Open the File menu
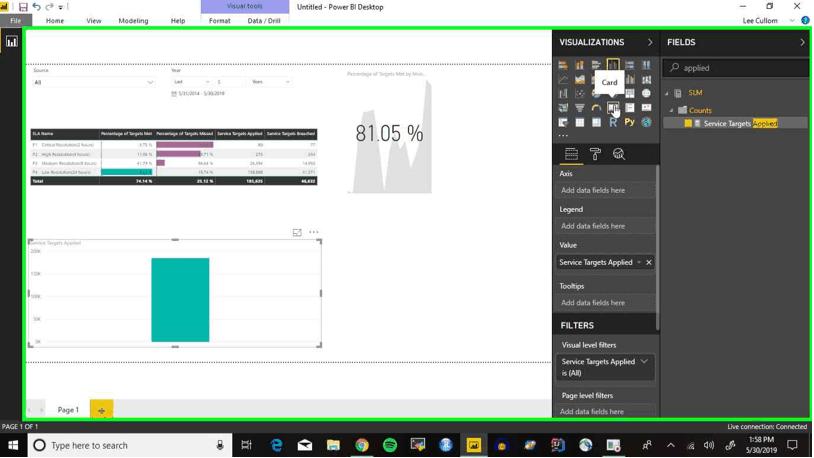The image size is (814, 458). pos(16,21)
